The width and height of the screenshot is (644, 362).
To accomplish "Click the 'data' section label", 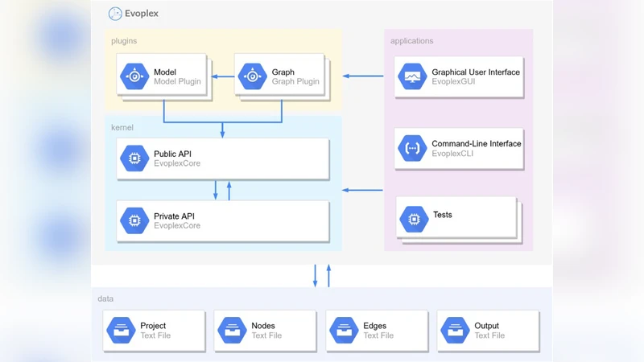I will coord(105,298).
